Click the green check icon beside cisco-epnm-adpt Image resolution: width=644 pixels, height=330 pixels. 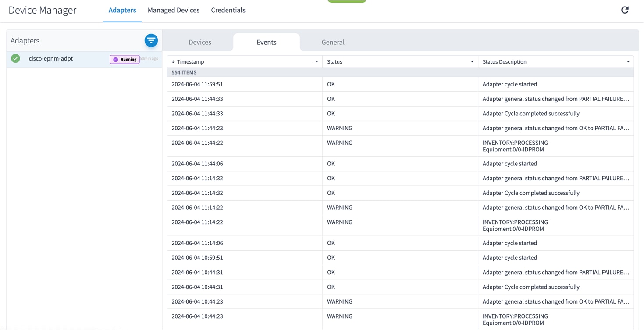point(15,58)
